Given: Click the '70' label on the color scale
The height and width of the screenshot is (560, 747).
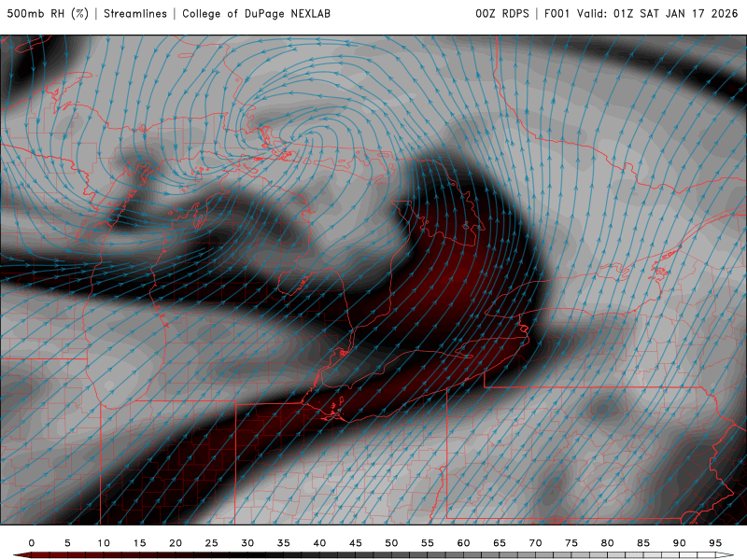Looking at the screenshot, I should pos(535,543).
